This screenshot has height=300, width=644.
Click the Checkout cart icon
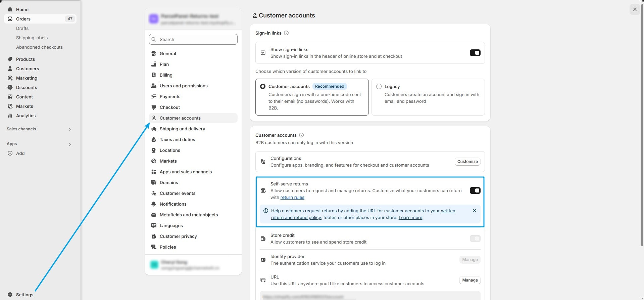click(x=154, y=107)
